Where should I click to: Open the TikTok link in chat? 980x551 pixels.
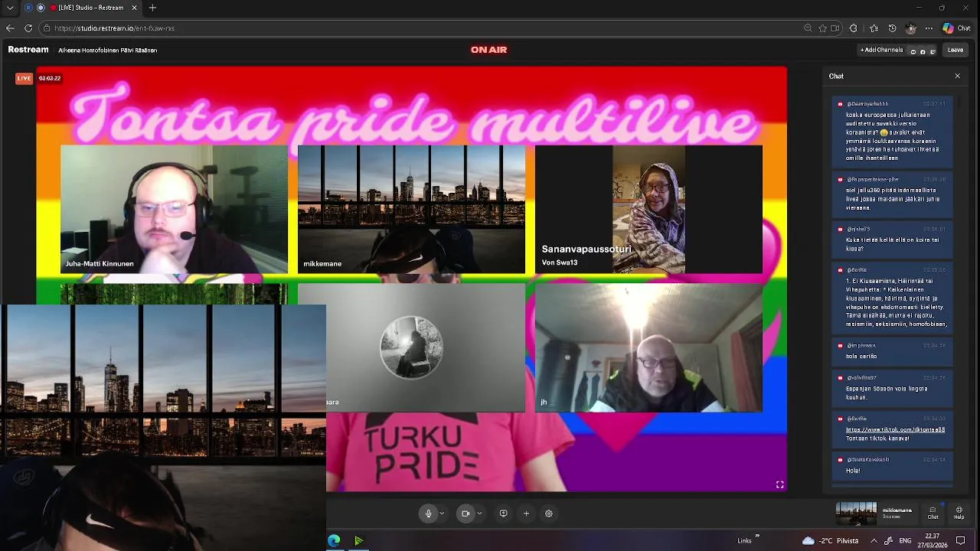point(895,429)
